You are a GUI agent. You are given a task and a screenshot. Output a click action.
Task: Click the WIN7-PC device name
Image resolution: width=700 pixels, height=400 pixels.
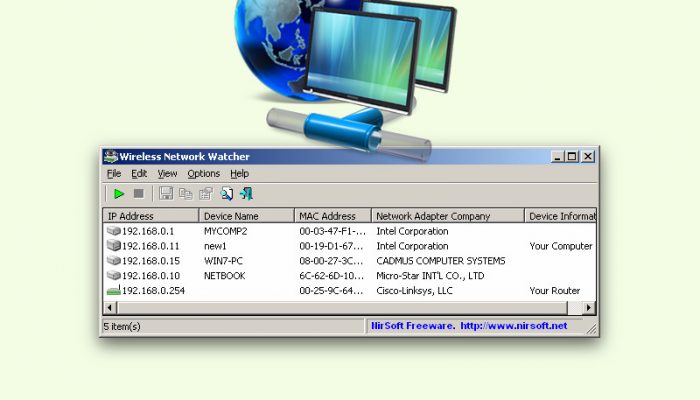223,261
